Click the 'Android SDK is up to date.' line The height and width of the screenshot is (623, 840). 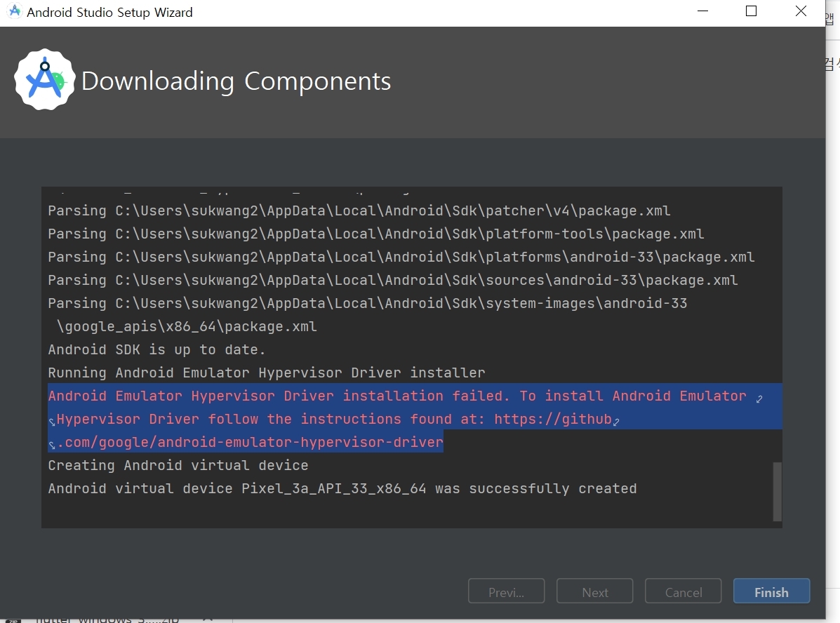156,350
